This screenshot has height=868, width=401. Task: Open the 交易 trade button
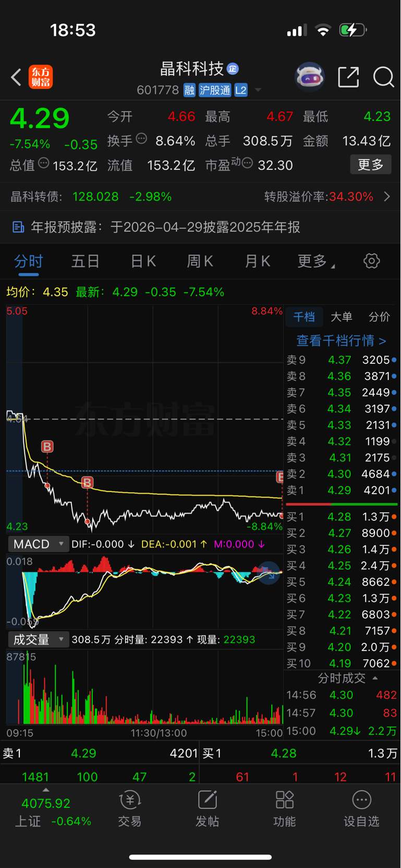(x=130, y=809)
